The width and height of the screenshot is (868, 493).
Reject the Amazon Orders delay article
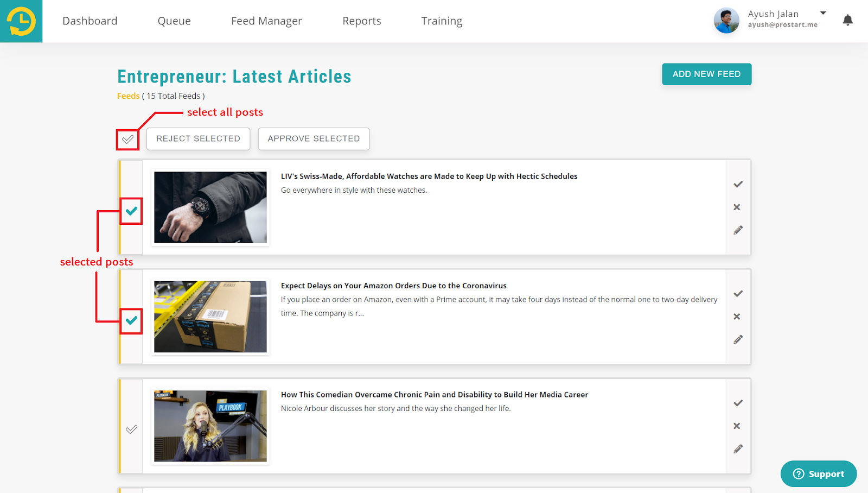click(737, 317)
